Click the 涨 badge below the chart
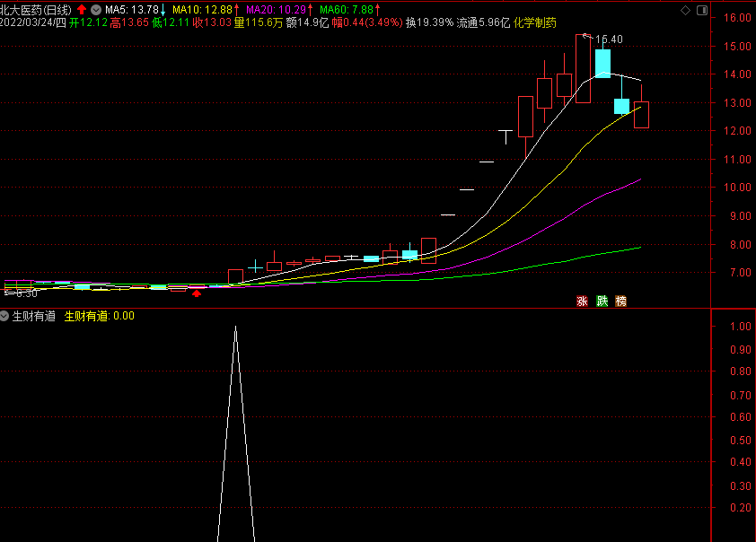The width and height of the screenshot is (756, 542). pyautogui.click(x=582, y=302)
